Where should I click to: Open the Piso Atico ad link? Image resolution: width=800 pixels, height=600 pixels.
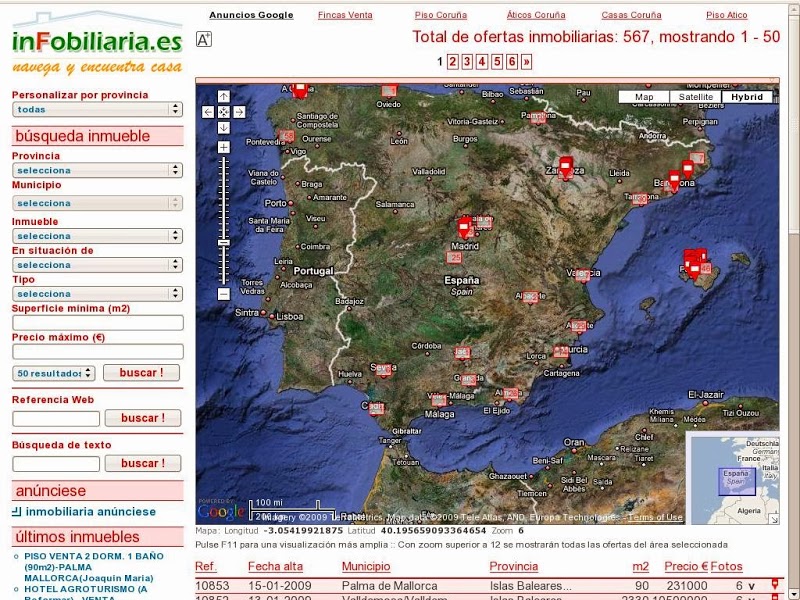click(x=727, y=15)
